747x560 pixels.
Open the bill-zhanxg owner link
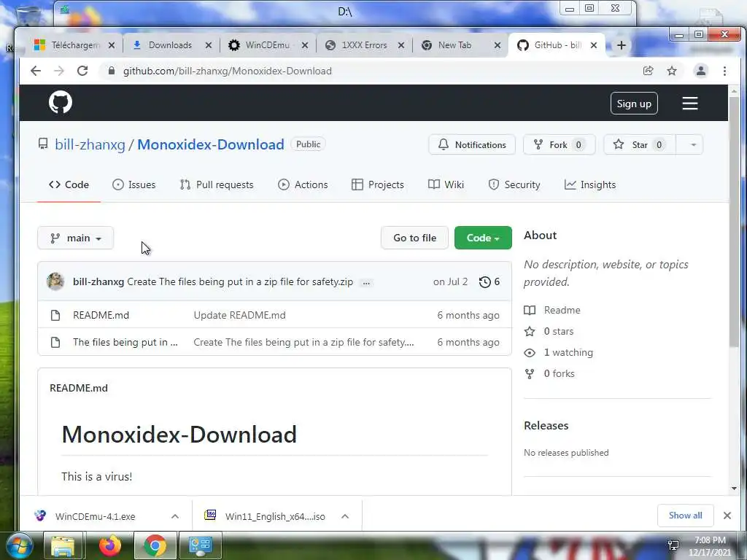pyautogui.click(x=90, y=145)
